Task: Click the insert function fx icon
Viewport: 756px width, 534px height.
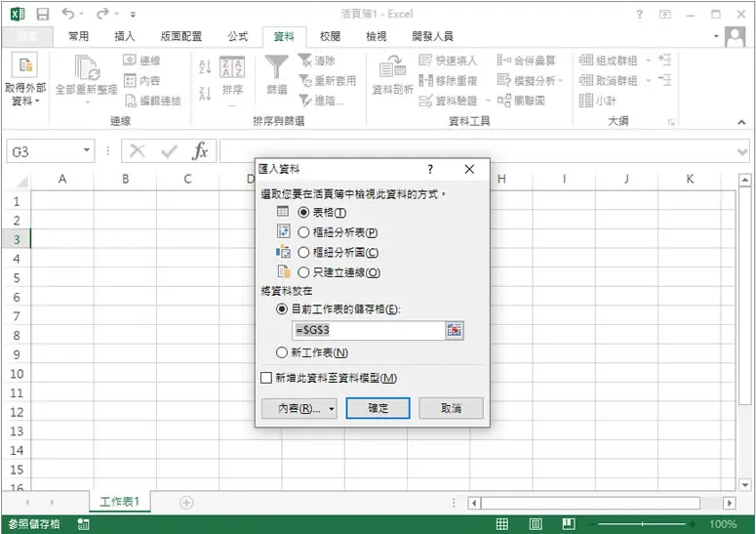Action: click(200, 151)
